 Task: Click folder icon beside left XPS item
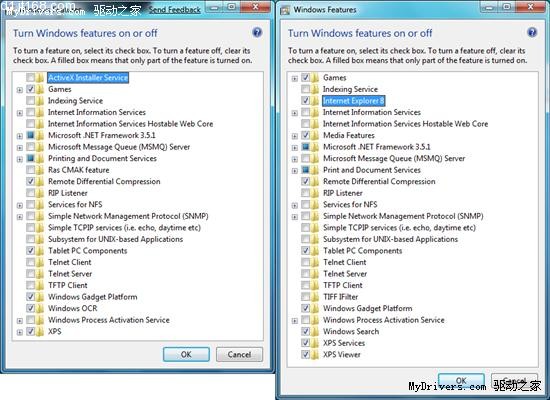point(40,331)
